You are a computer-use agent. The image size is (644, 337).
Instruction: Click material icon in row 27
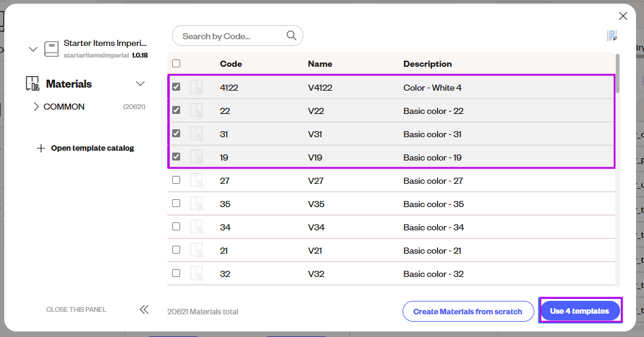[197, 181]
